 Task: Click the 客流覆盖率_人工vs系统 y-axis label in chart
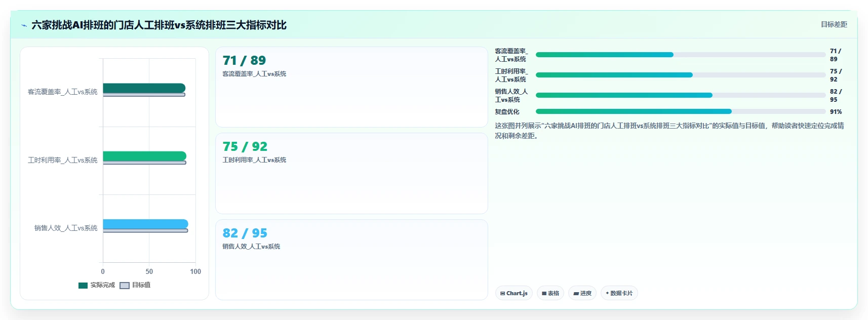pos(62,92)
